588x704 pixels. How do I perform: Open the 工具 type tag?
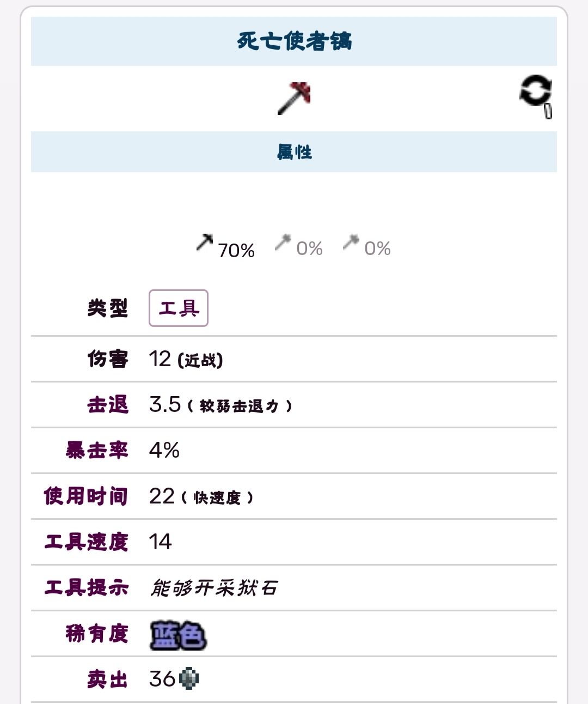(179, 308)
